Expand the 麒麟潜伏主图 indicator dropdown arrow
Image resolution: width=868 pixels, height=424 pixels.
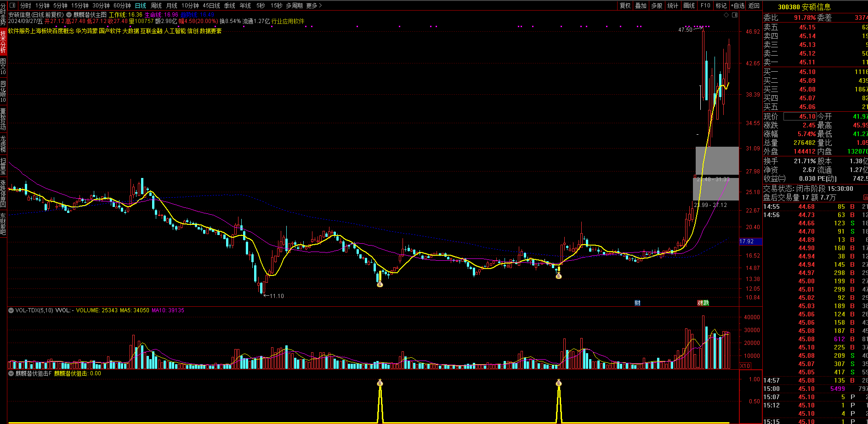tap(69, 15)
